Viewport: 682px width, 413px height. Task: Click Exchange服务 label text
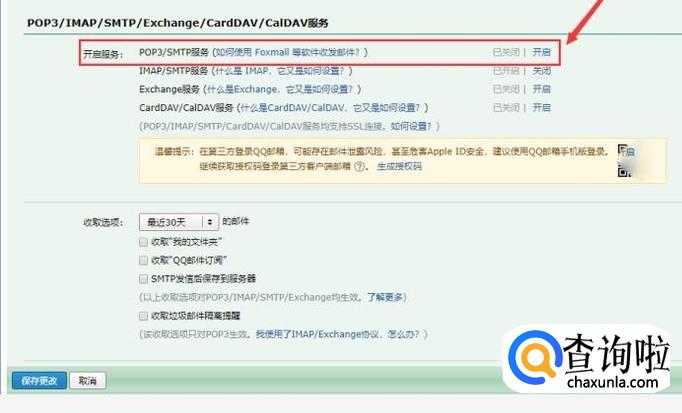[x=169, y=89]
